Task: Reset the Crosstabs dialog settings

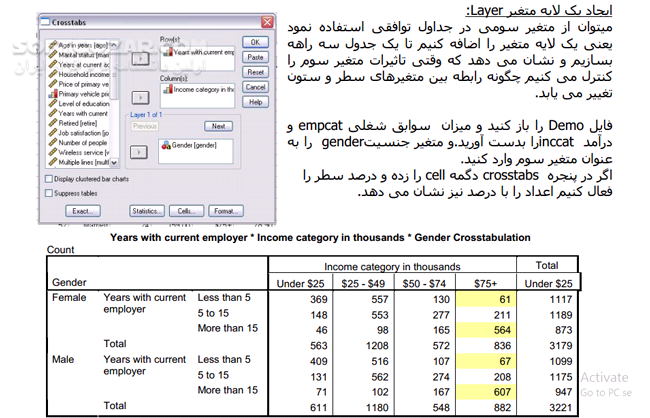Action: coord(255,72)
